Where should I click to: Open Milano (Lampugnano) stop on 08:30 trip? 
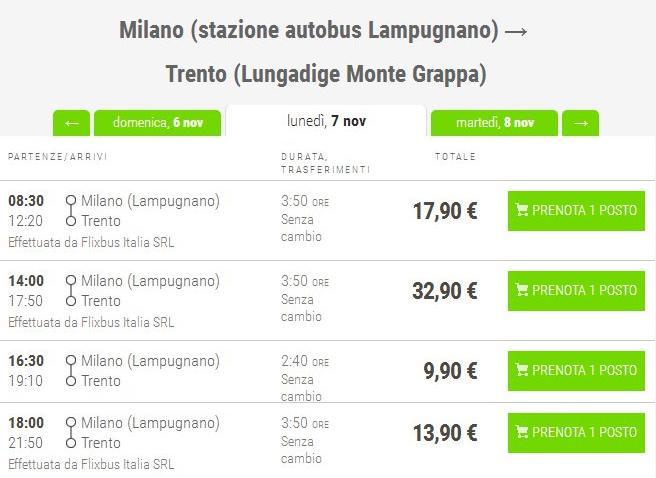point(150,201)
